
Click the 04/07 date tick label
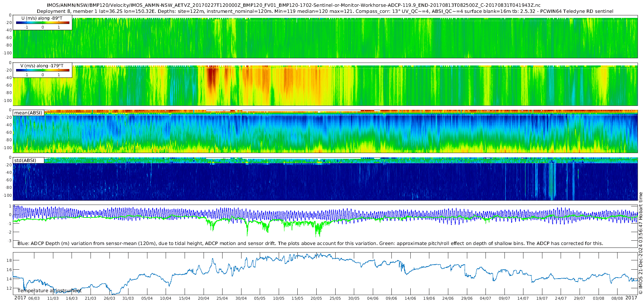tap(485, 298)
